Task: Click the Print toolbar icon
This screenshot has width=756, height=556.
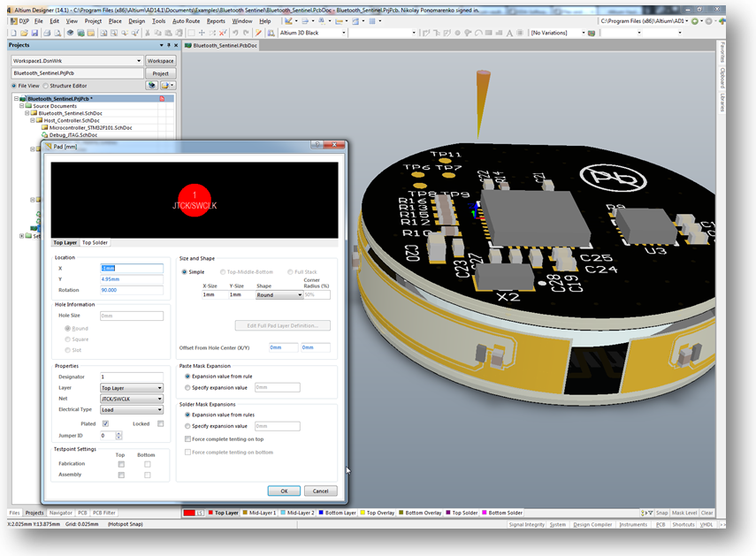Action: click(47, 33)
